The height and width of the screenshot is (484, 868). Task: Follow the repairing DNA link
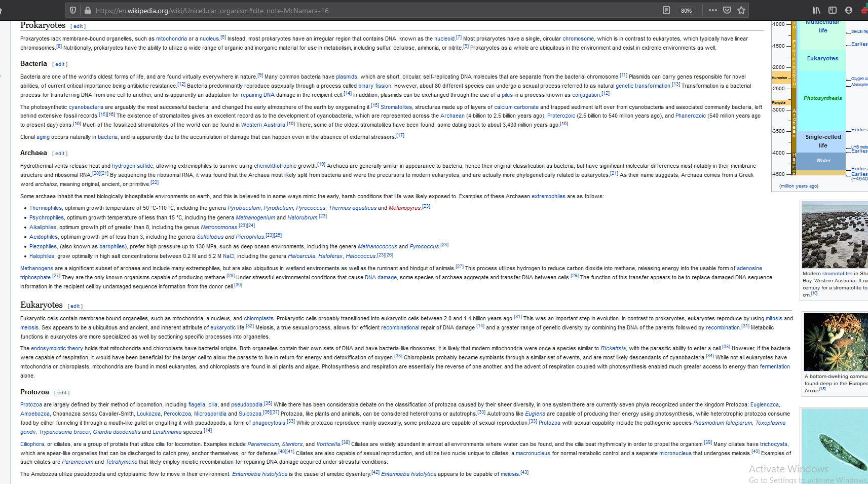257,95
